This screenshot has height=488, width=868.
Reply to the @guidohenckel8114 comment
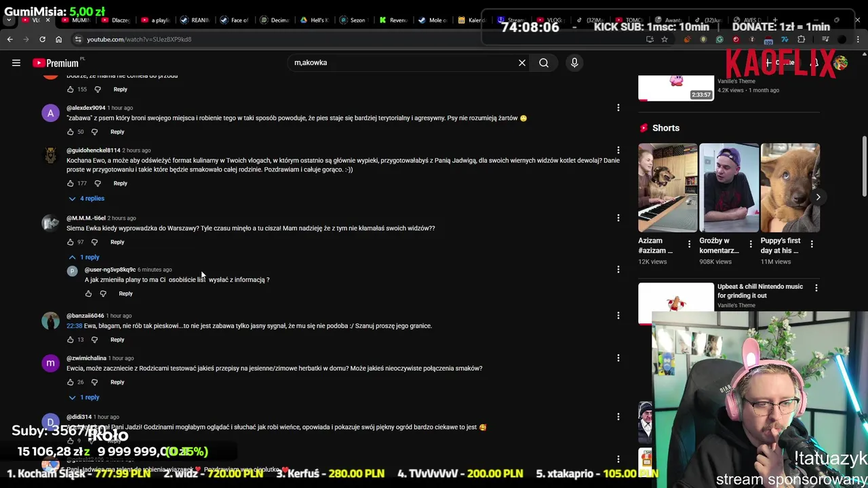120,184
